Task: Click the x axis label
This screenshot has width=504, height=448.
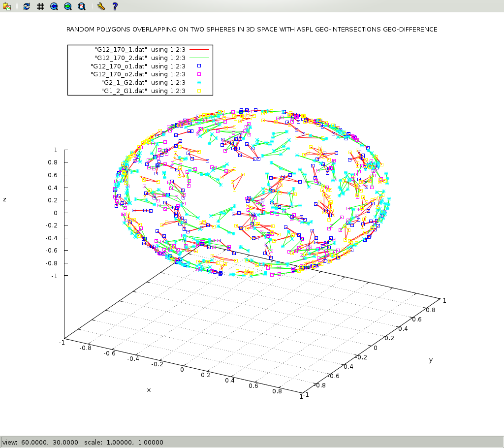Action: click(x=149, y=390)
